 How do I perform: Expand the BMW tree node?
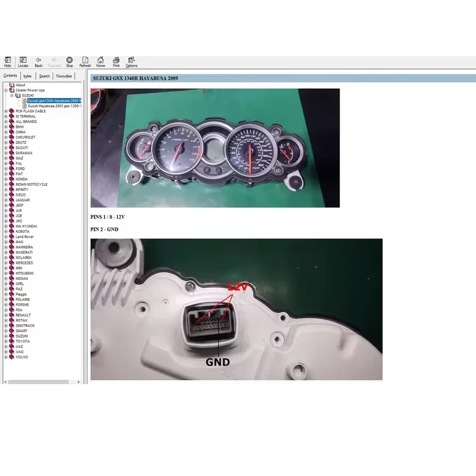pyautogui.click(x=6, y=127)
